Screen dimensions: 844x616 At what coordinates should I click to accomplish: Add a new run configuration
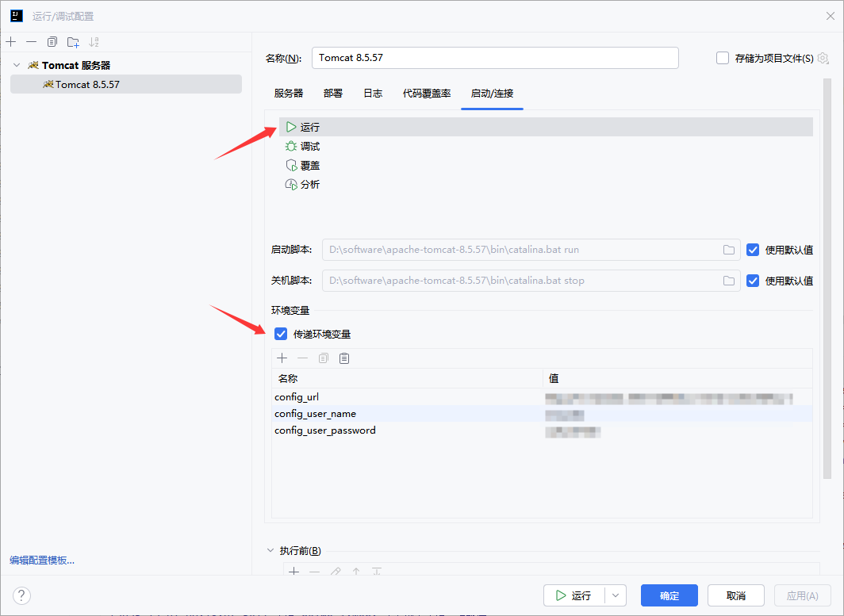(x=11, y=42)
